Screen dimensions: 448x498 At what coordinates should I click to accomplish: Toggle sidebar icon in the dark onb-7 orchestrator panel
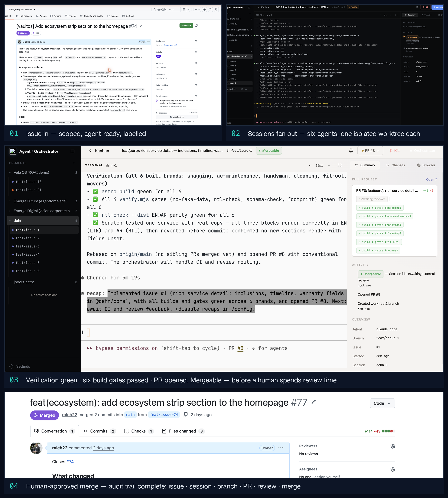[x=249, y=7]
